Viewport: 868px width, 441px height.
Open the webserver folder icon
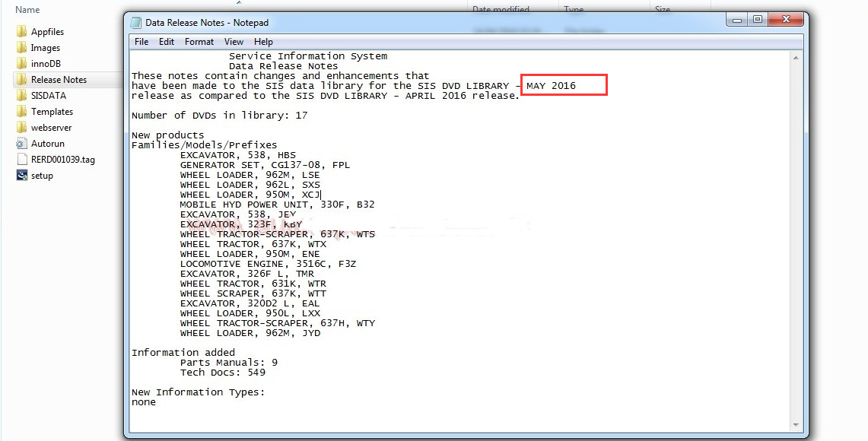(21, 128)
